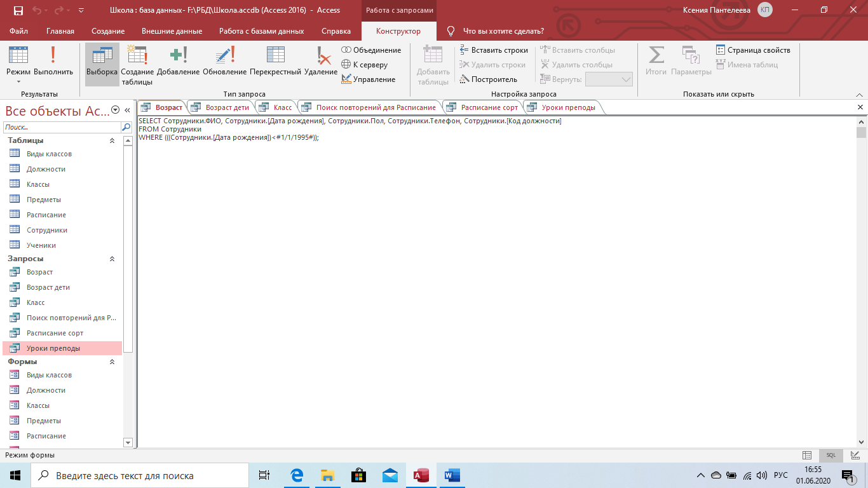This screenshot has height=488, width=868.
Task: Switch to Расписание сорт document tab
Action: pyautogui.click(x=483, y=107)
